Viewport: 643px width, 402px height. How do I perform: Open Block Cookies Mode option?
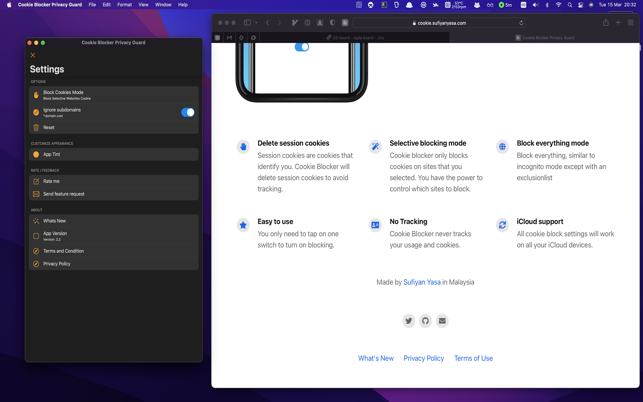114,95
